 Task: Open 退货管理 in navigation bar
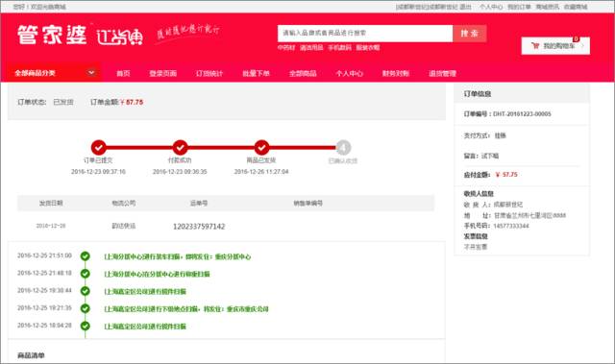(442, 73)
